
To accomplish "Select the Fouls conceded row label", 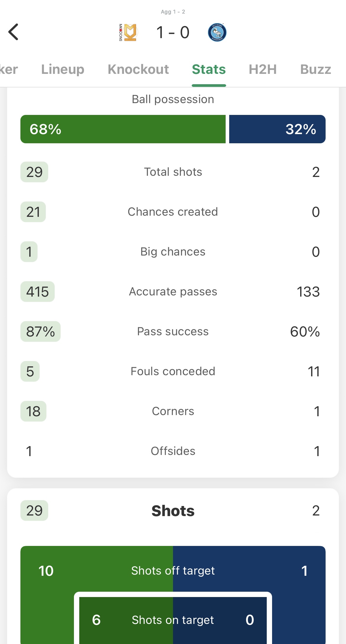I will pos(173,371).
